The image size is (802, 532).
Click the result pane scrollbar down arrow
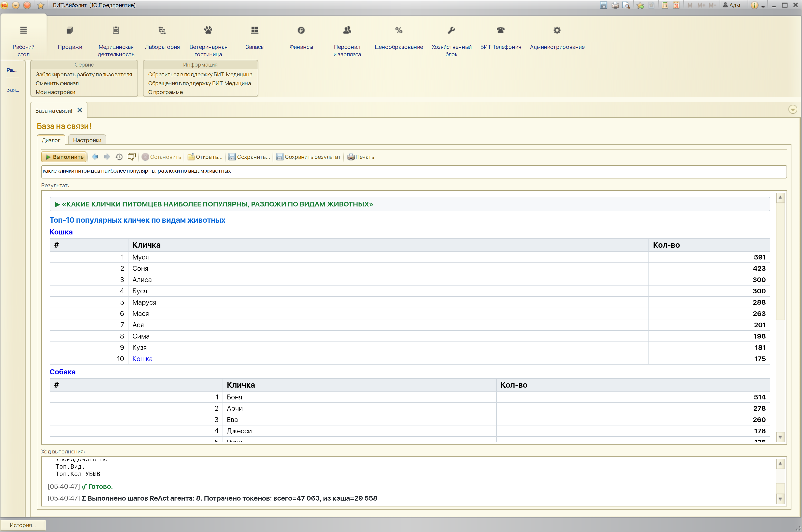(x=780, y=437)
